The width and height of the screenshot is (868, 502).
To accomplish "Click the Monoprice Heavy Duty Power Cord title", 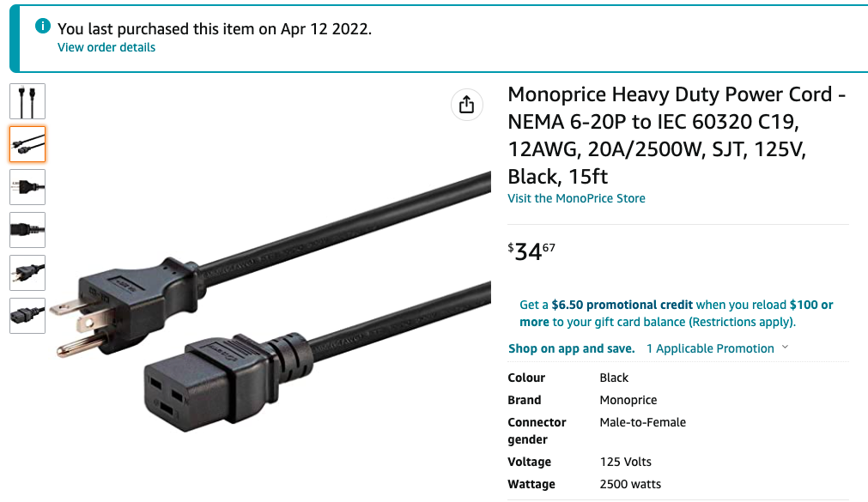I will tap(677, 136).
